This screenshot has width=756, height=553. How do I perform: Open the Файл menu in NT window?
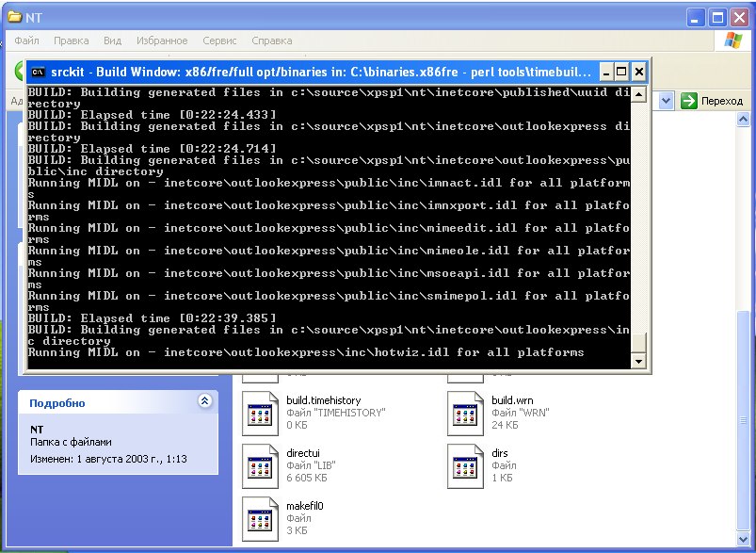tap(26, 41)
